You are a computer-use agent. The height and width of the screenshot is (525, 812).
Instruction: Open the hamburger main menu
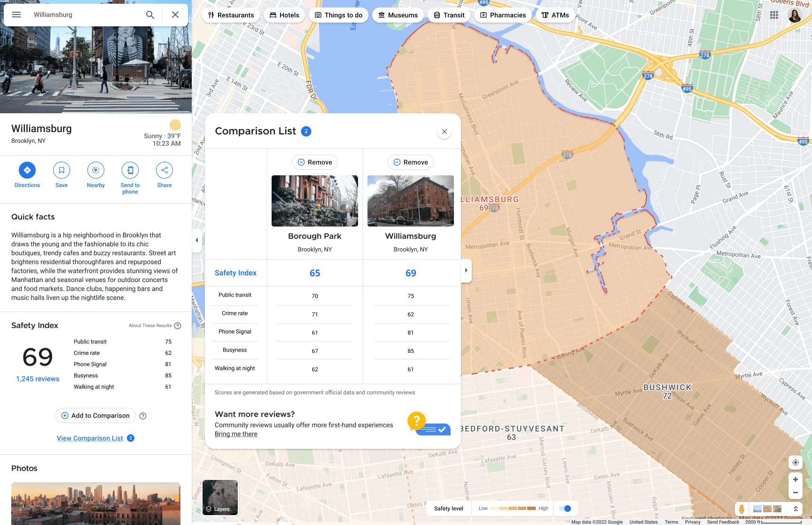coord(16,15)
